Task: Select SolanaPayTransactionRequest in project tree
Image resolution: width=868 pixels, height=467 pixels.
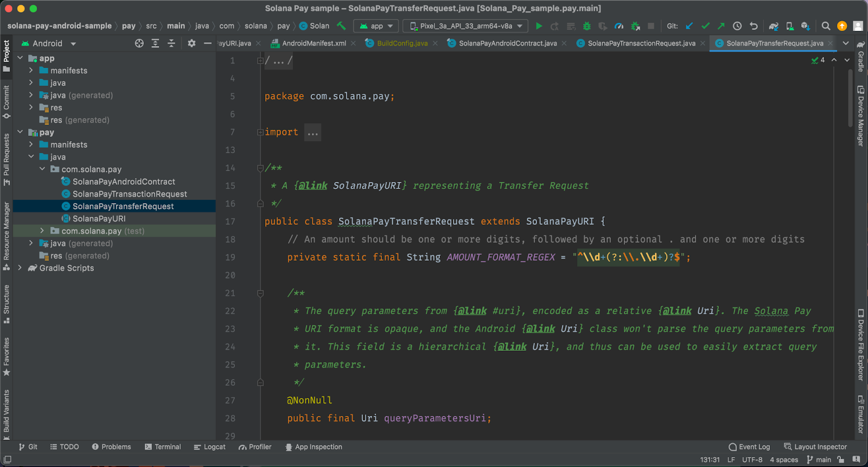Action: point(130,194)
